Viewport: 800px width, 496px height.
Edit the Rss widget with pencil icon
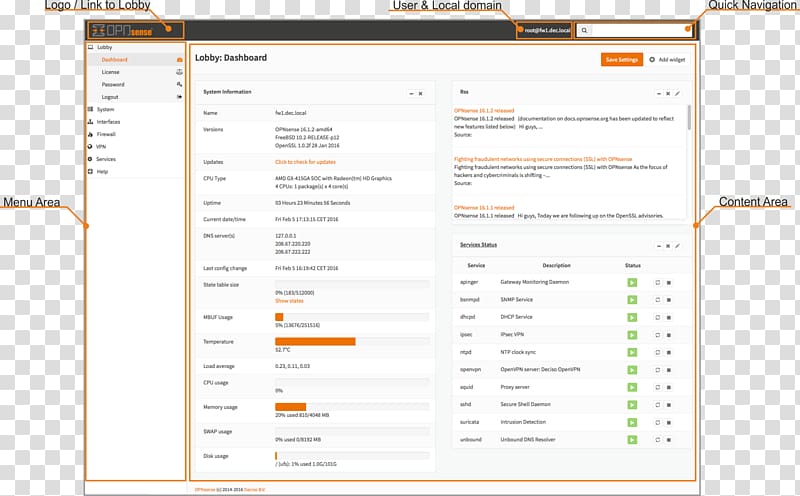pyautogui.click(x=678, y=94)
